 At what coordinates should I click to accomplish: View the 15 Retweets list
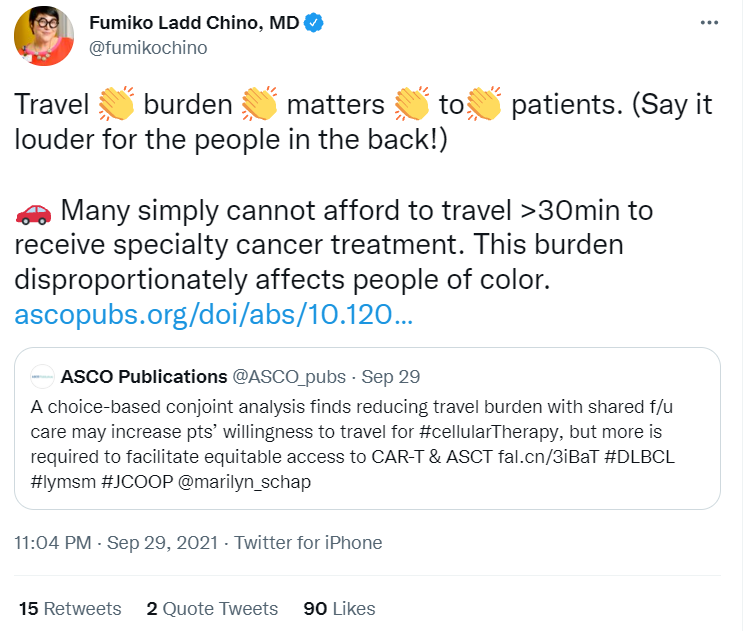coord(69,608)
